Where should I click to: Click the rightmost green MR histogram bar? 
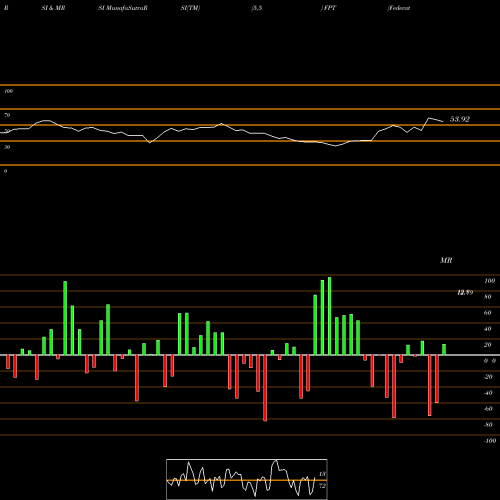[444, 350]
